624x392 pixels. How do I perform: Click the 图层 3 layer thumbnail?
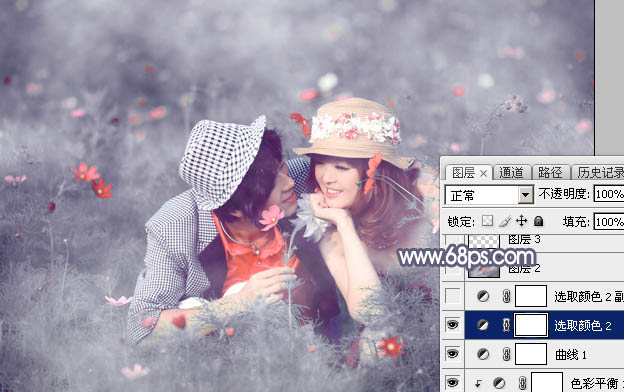pos(484,241)
